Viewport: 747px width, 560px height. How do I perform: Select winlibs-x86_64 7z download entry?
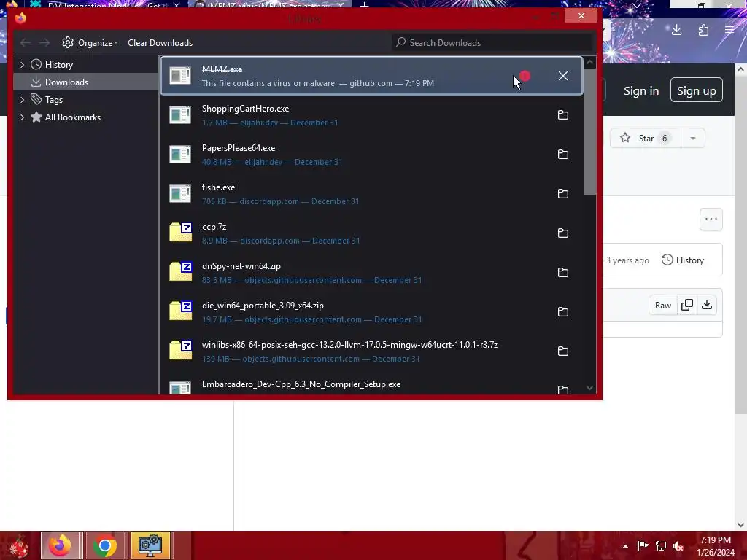371,351
